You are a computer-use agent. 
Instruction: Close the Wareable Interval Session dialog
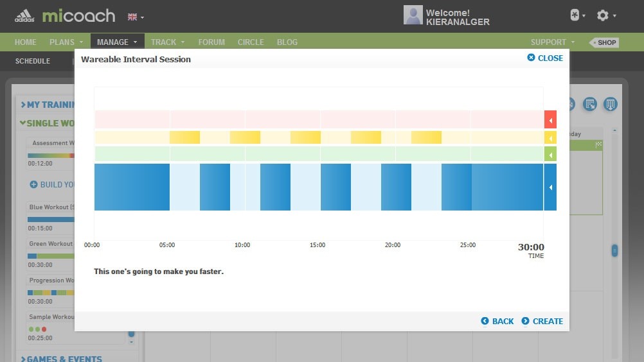(x=545, y=58)
